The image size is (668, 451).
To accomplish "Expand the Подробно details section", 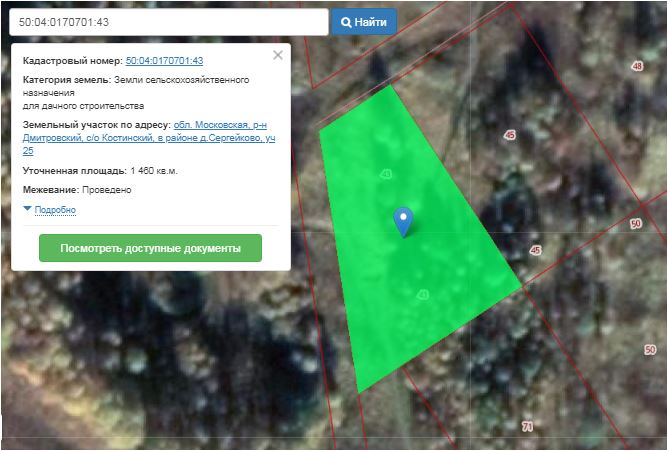I will (55, 210).
